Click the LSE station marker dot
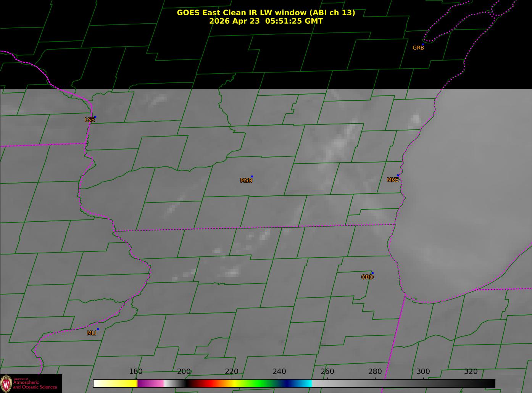Screen dimensions: 532x393 coord(95,117)
